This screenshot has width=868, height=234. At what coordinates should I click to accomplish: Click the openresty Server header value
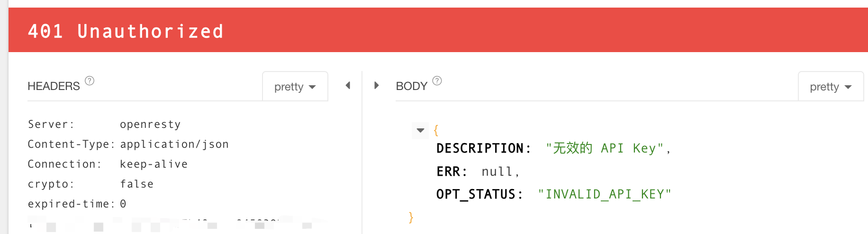click(150, 125)
